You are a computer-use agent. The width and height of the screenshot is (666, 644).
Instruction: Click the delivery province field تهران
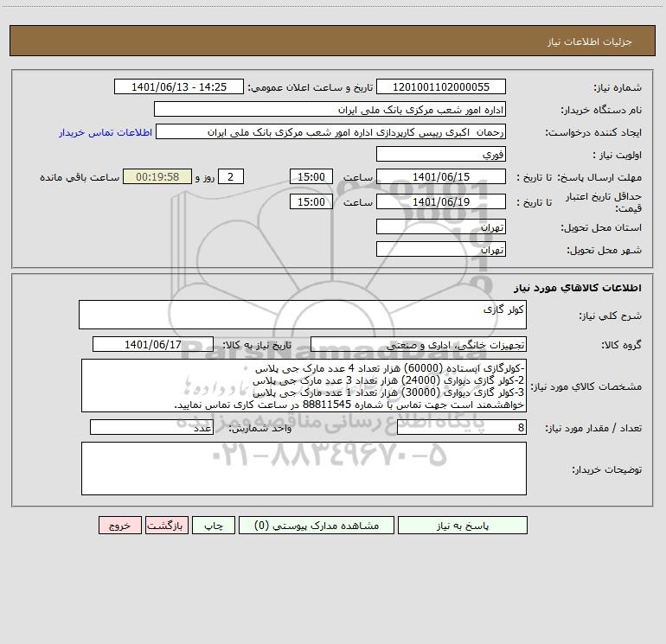coord(441,227)
